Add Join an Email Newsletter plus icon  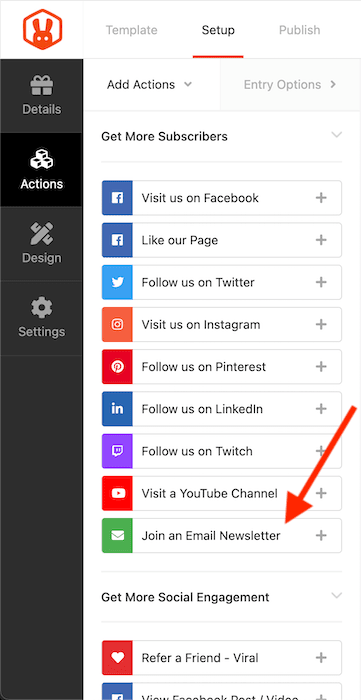321,535
